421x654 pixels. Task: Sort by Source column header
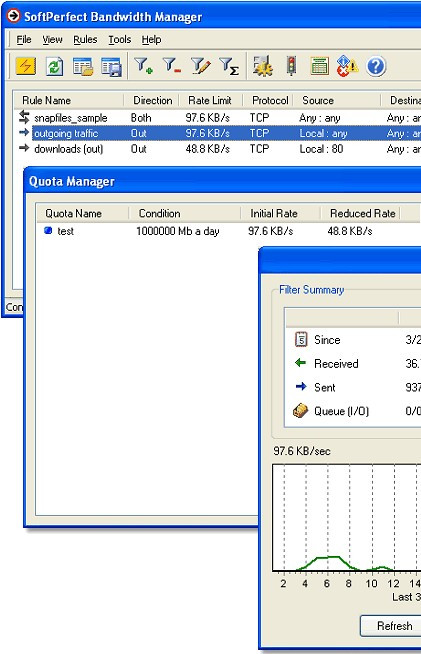(336, 101)
